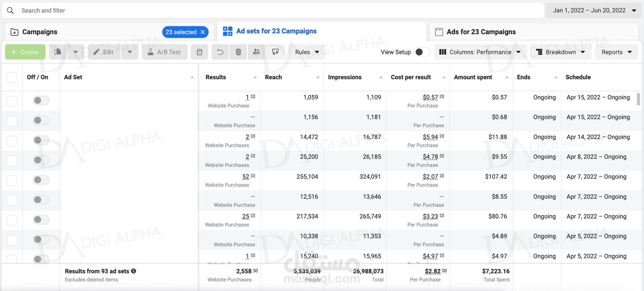Click the Edit button
644x291 pixels.
point(104,52)
